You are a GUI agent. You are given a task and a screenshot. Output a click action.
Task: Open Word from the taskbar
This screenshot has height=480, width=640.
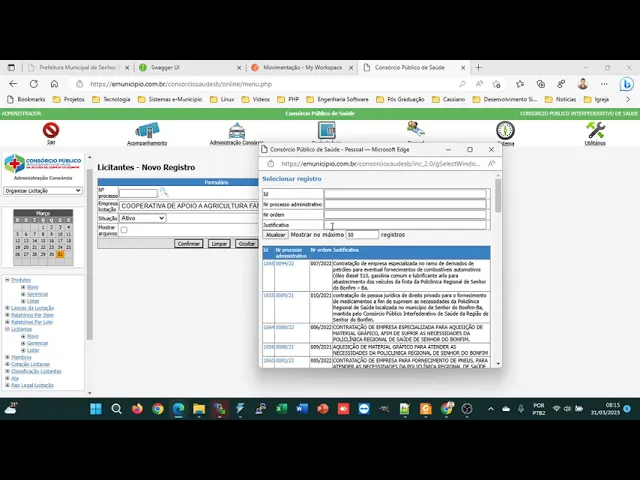tap(302, 409)
